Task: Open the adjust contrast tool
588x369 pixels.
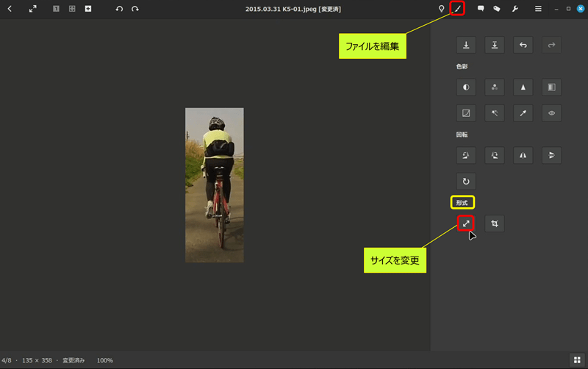Action: pos(466,87)
